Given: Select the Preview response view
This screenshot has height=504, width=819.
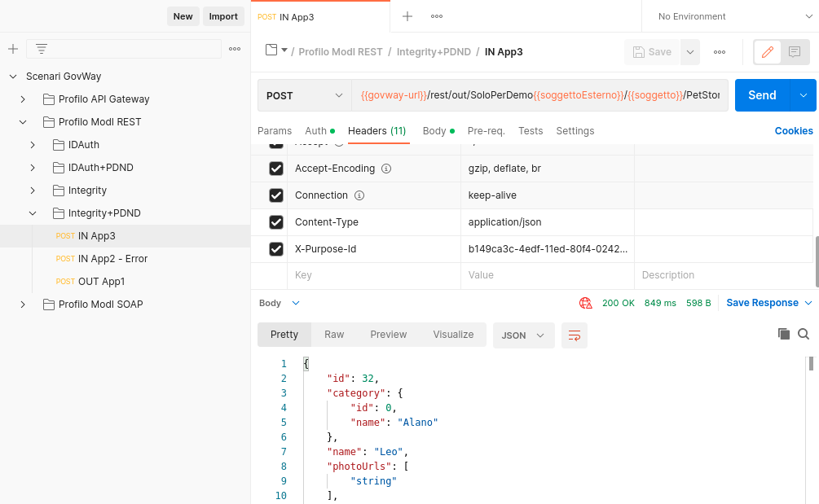Looking at the screenshot, I should [x=389, y=335].
